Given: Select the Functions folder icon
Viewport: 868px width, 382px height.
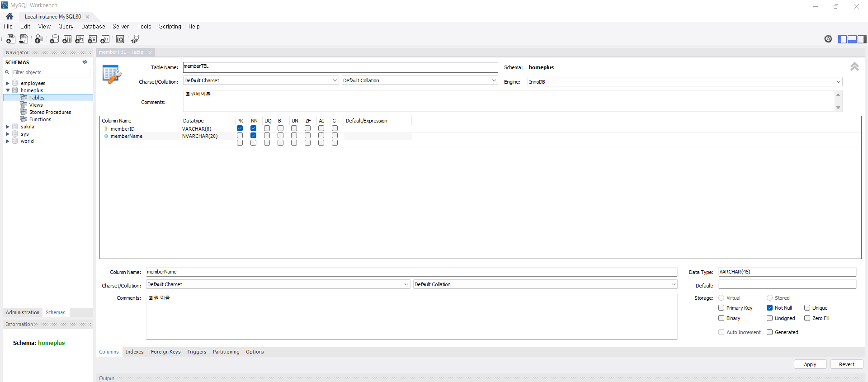Looking at the screenshot, I should tap(24, 119).
